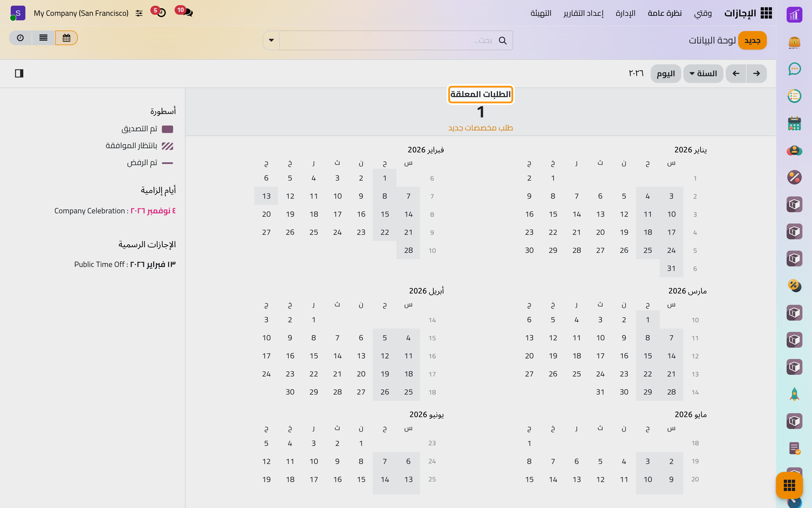Go to previous year with left arrow
Viewport: 812px width, 508px height.
pyautogui.click(x=736, y=74)
